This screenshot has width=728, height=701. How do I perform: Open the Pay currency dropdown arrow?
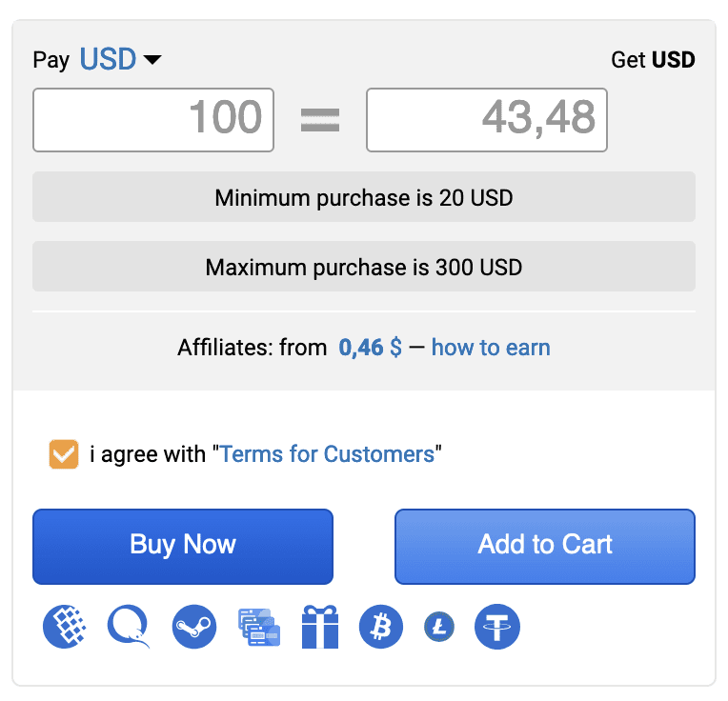click(152, 61)
